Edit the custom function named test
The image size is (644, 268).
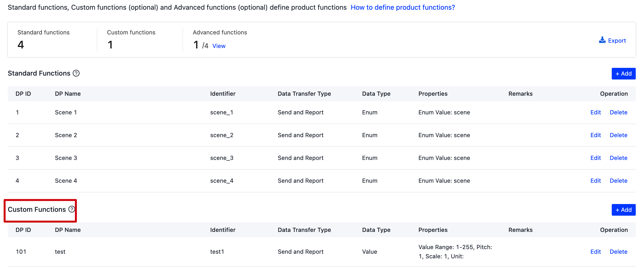pos(596,252)
